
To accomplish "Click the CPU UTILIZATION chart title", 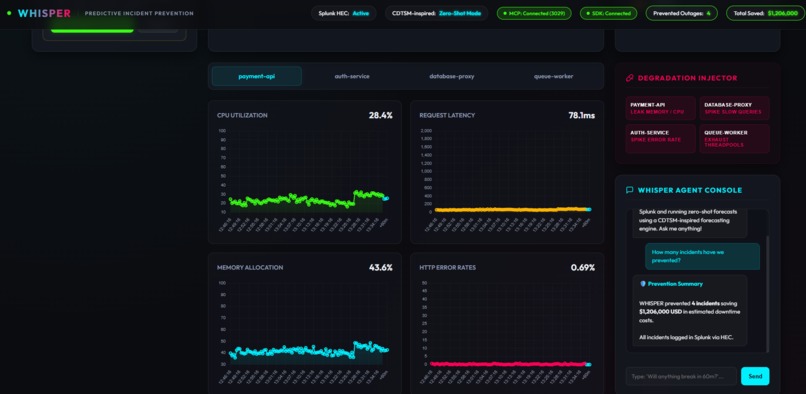I will 242,116.
